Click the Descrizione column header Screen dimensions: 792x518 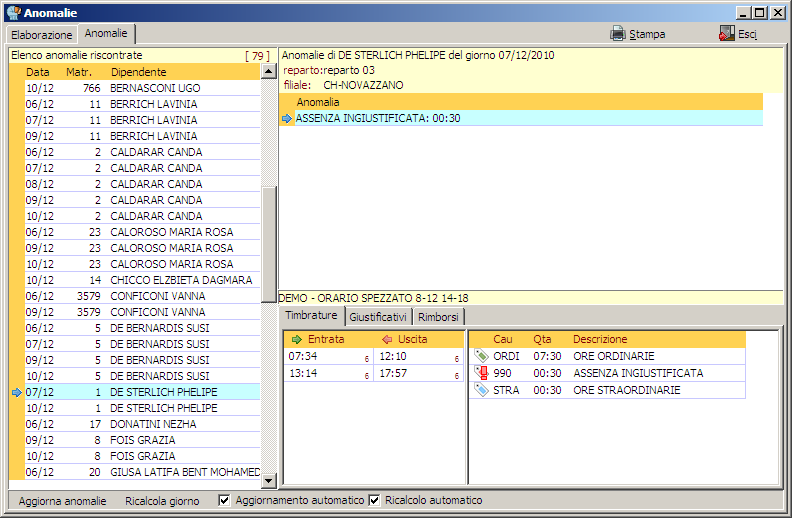pyautogui.click(x=600, y=339)
